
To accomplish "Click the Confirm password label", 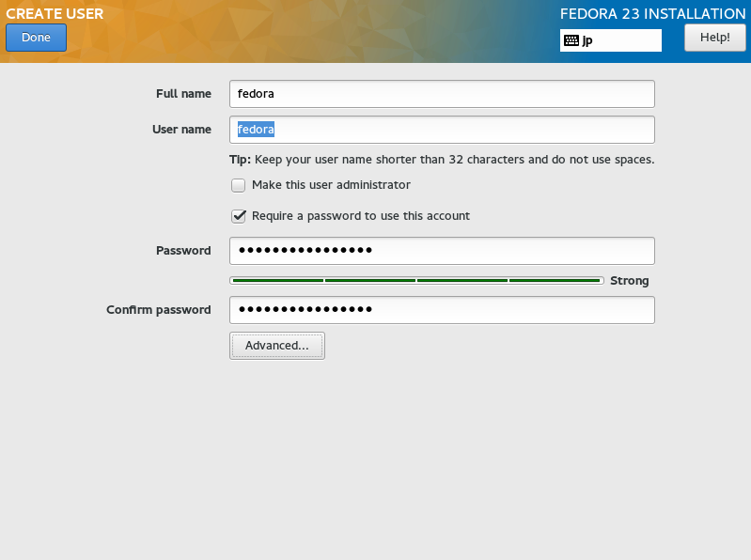I will 159,310.
